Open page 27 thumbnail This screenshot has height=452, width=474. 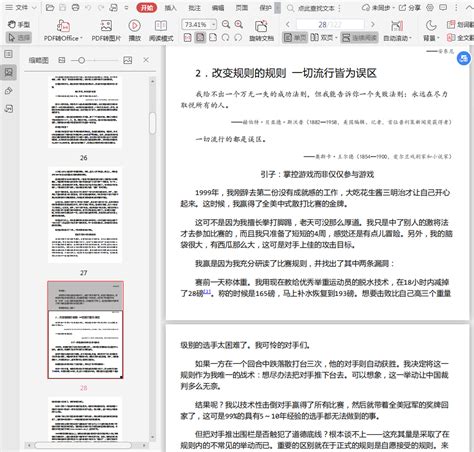[x=85, y=215]
